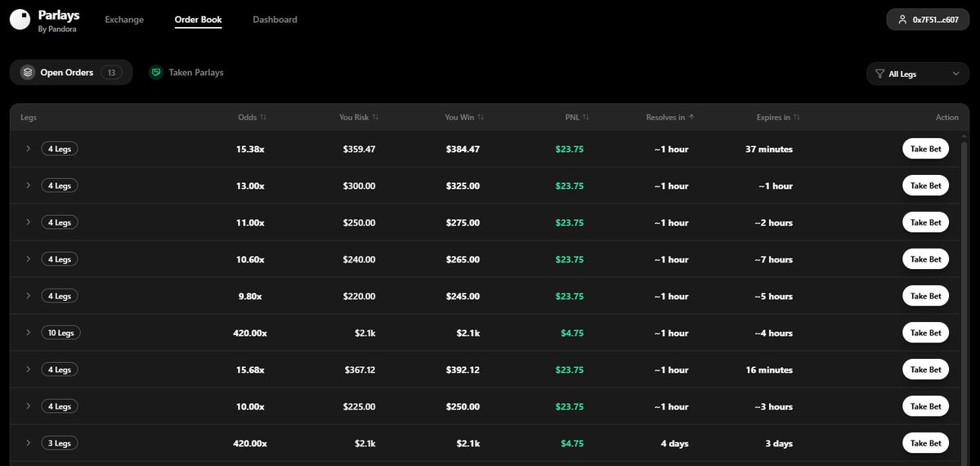Open the All Legs filter dropdown
Image resolution: width=980 pixels, height=466 pixels.
918,74
